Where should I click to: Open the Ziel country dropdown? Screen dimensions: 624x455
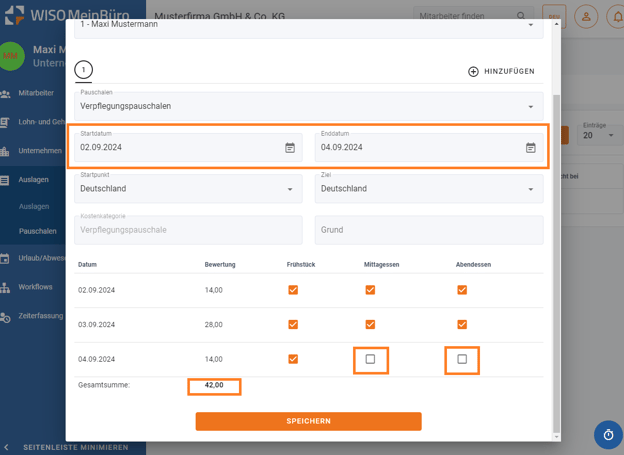pyautogui.click(x=531, y=189)
